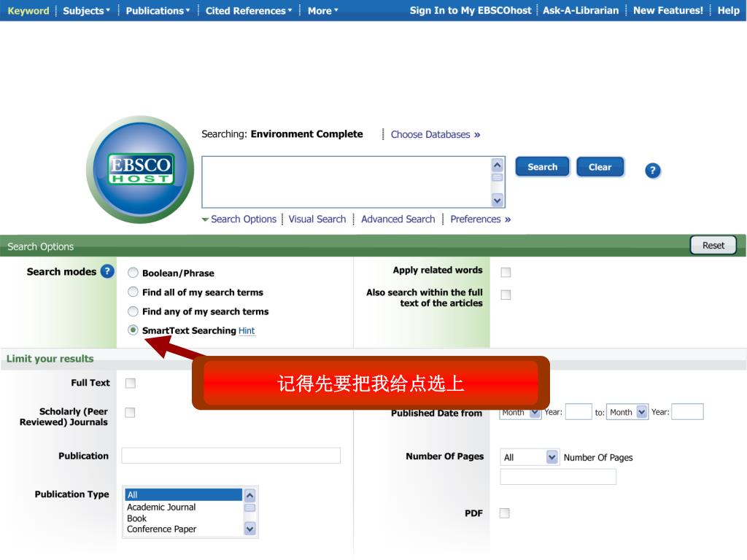The image size is (747, 560).
Task: Open the More dropdown menu
Action: (323, 10)
